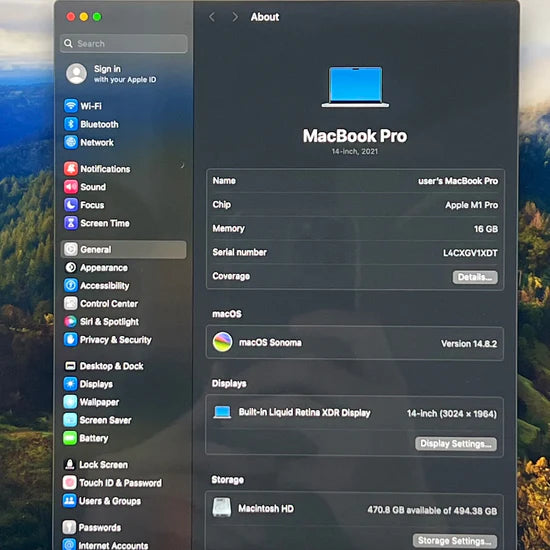Select the Network globe icon
550x550 pixels.
point(71,142)
